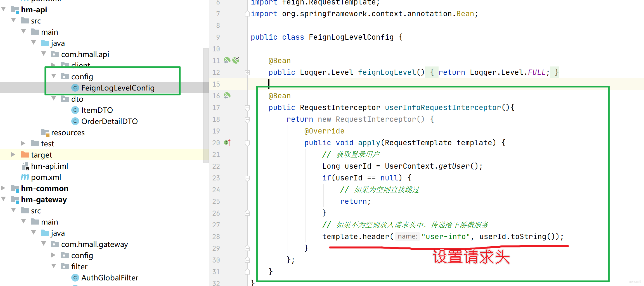Open pom.xml under hm-api
Viewport: 644px width, 286px height.
pyautogui.click(x=46, y=177)
